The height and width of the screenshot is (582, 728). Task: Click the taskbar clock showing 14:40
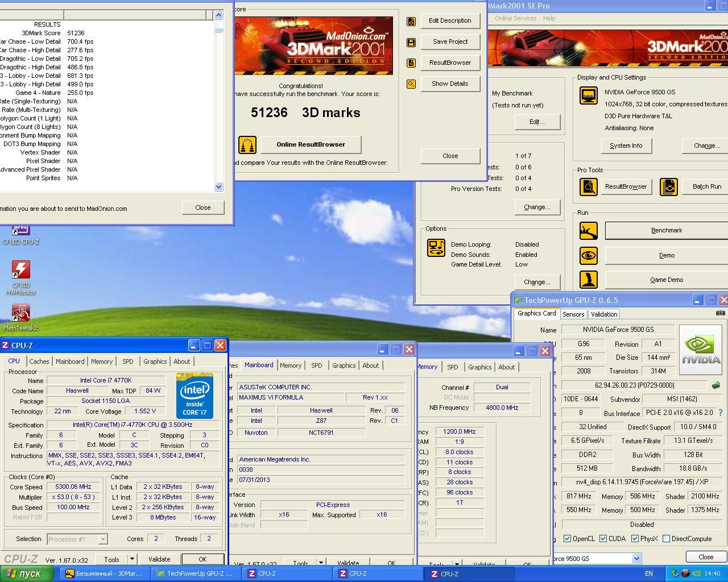(x=712, y=574)
